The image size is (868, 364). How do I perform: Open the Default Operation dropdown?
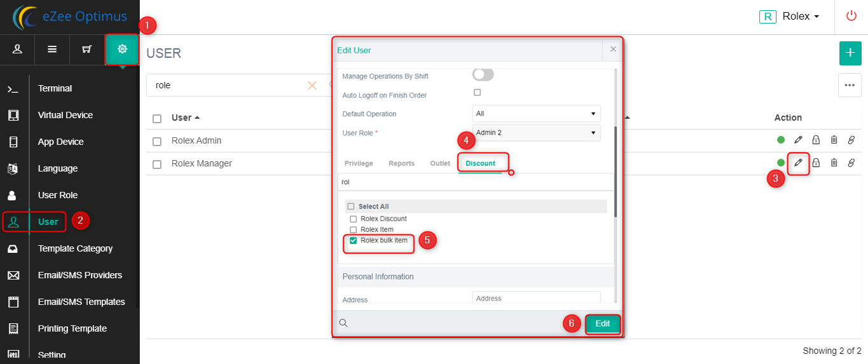pyautogui.click(x=536, y=114)
